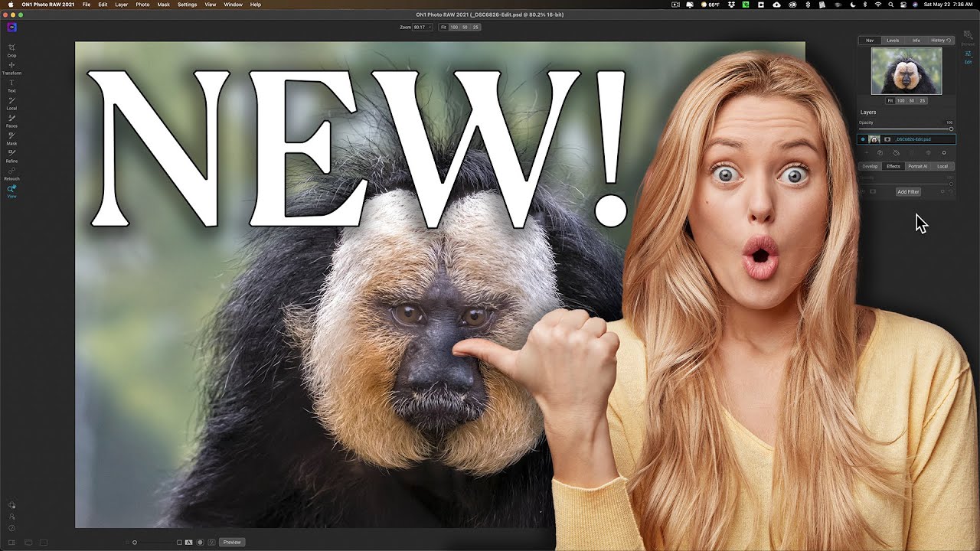The image size is (980, 551).
Task: Open the Edit menu
Action: (103, 5)
